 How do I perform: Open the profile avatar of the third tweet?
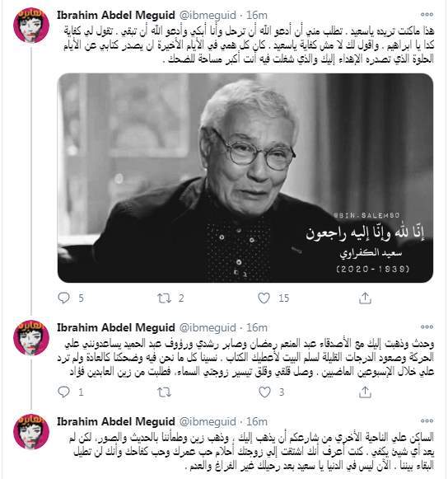(x=31, y=431)
